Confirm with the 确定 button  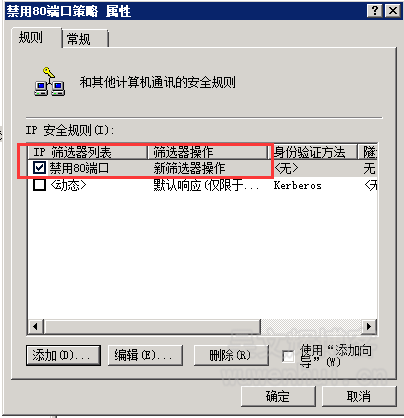click(x=278, y=396)
